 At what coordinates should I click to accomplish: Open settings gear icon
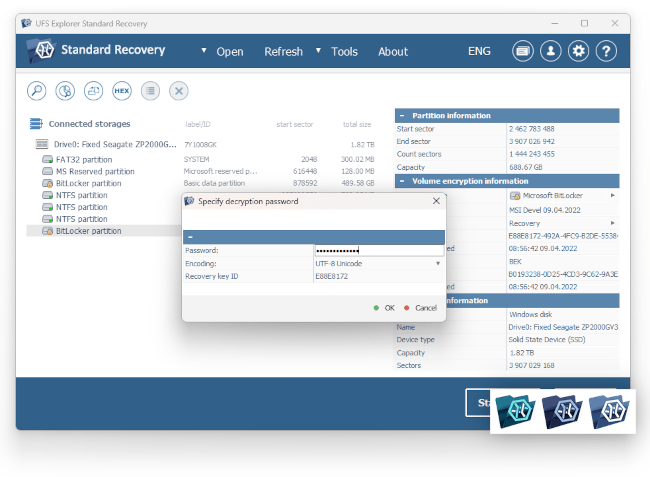[578, 51]
